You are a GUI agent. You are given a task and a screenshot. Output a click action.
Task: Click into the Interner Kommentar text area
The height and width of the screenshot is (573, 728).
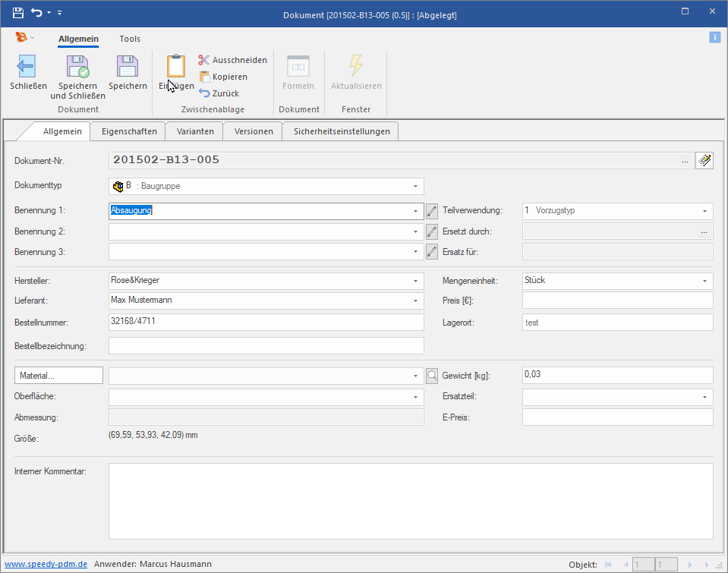pyautogui.click(x=410, y=501)
